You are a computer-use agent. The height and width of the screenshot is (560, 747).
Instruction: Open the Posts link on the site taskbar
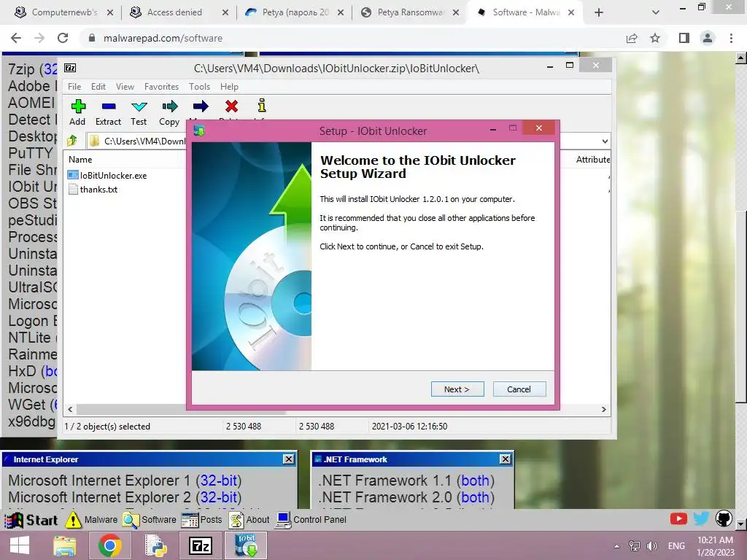click(x=202, y=520)
